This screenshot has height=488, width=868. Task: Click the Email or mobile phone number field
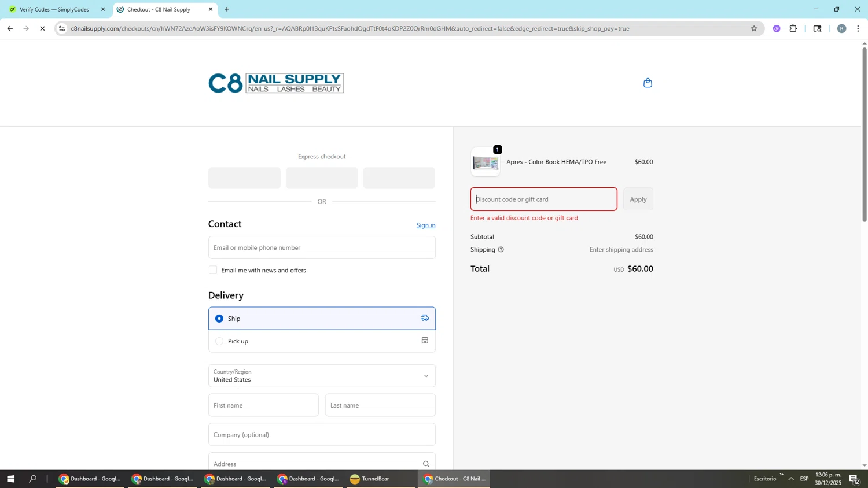(x=322, y=247)
